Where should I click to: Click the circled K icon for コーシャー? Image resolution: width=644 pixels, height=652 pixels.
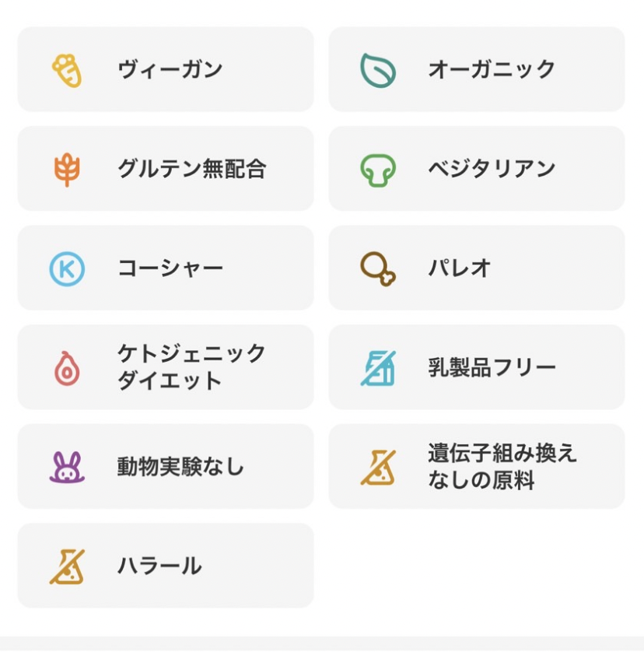pos(67,269)
